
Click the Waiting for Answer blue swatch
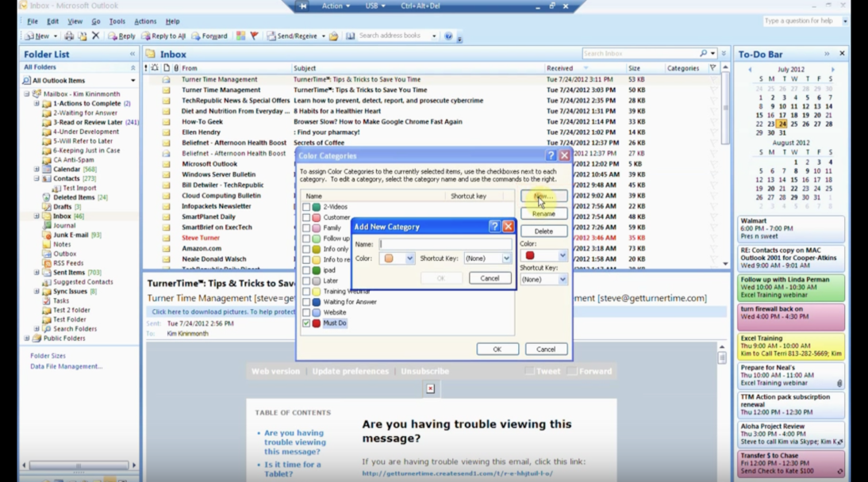coord(316,301)
